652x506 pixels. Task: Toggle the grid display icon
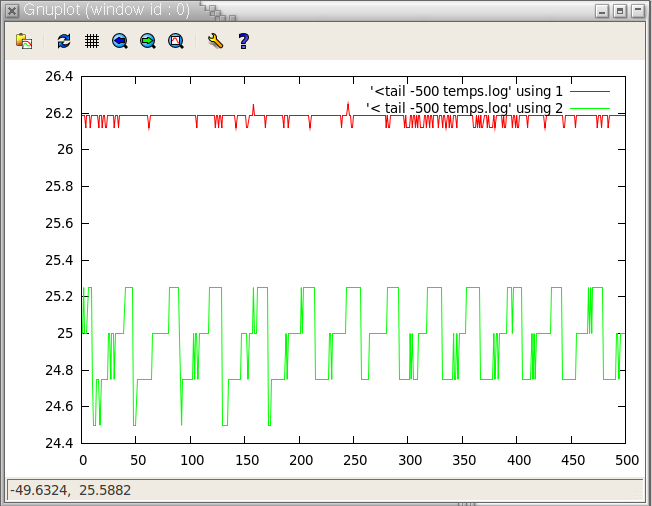pyautogui.click(x=92, y=41)
